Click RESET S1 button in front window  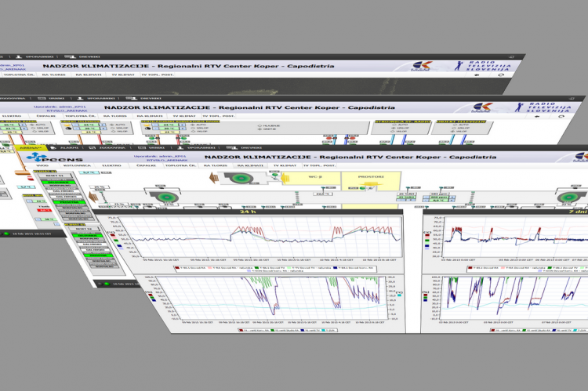[x=54, y=176]
